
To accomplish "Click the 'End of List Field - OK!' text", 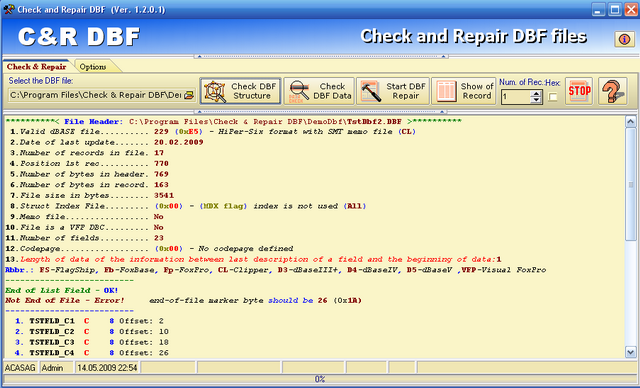I will 62,290.
